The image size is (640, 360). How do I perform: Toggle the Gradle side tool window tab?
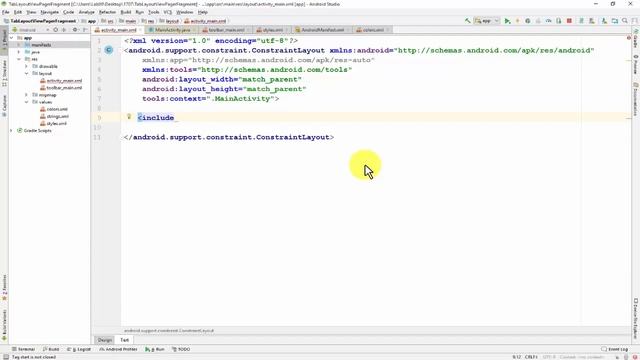point(636,38)
